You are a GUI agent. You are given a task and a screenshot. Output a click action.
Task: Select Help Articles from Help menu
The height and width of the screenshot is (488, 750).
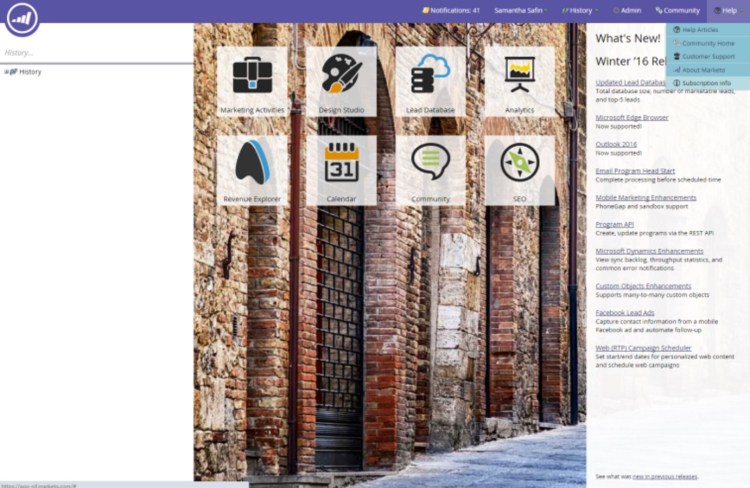[708, 30]
